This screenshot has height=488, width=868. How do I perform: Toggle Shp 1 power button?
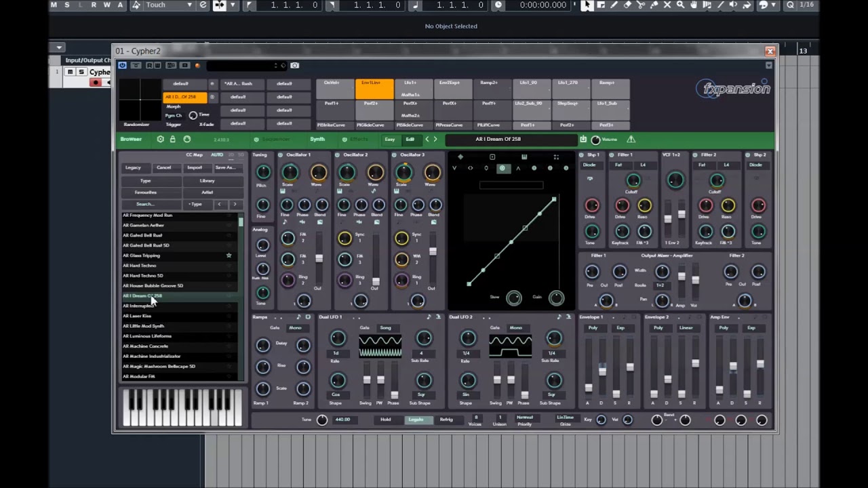coord(581,155)
